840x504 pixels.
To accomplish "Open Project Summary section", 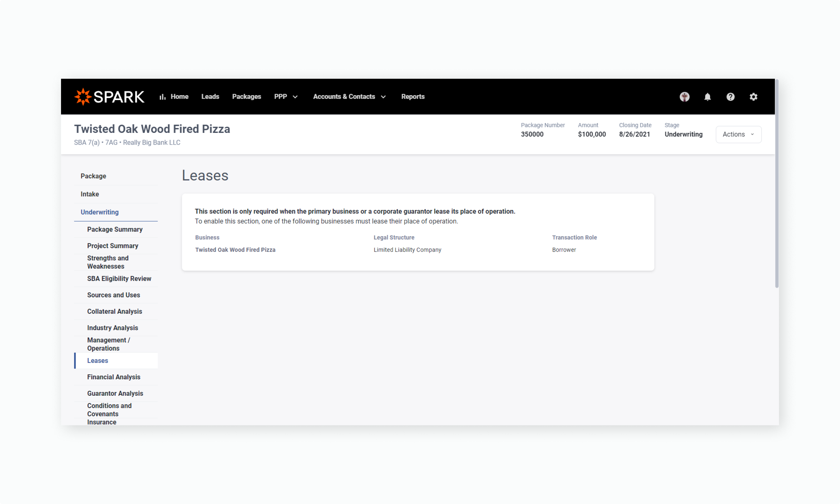I will 116,245.
